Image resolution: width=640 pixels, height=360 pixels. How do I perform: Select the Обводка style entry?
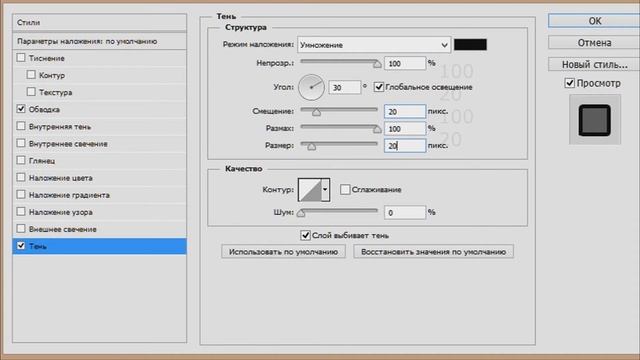point(44,109)
